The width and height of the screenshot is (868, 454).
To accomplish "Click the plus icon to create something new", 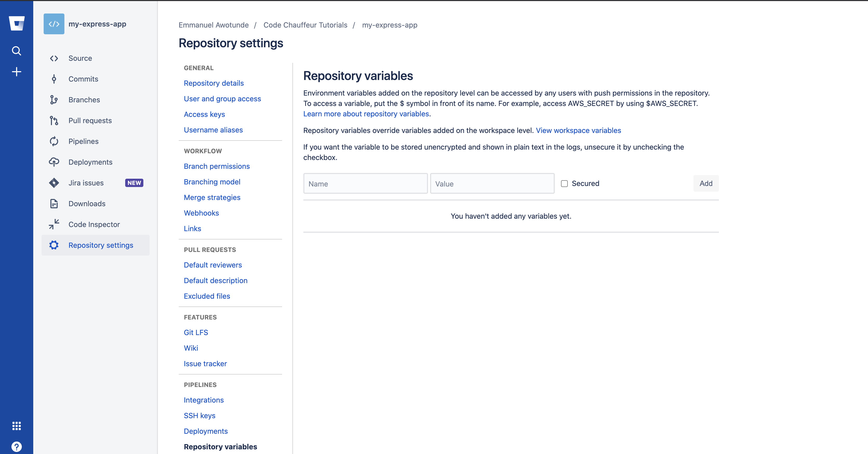I will (x=16, y=71).
